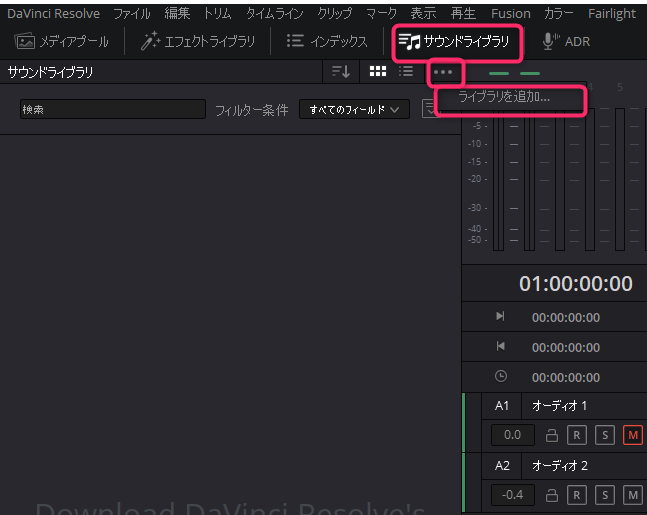Mute the オーディオ 2 track

pos(633,495)
